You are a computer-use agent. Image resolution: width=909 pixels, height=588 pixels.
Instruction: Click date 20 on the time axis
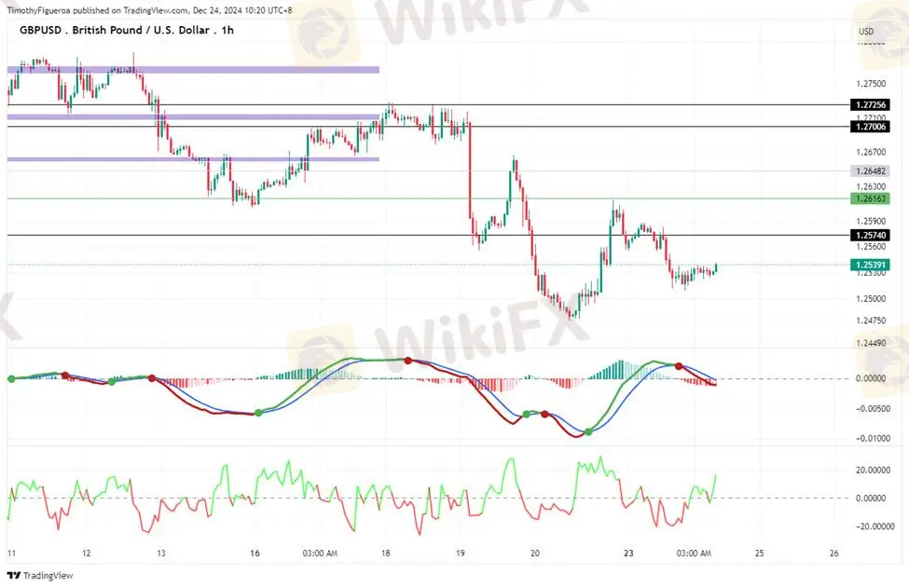pyautogui.click(x=535, y=553)
